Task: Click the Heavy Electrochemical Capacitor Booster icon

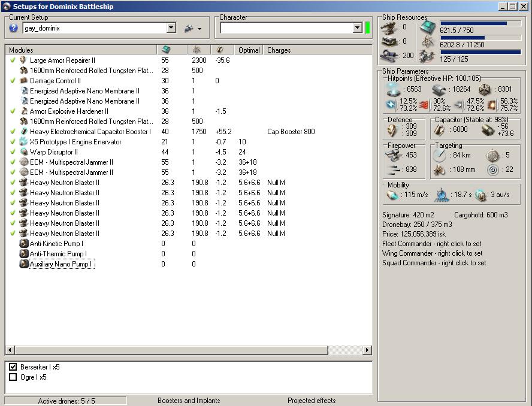Action: click(23, 132)
